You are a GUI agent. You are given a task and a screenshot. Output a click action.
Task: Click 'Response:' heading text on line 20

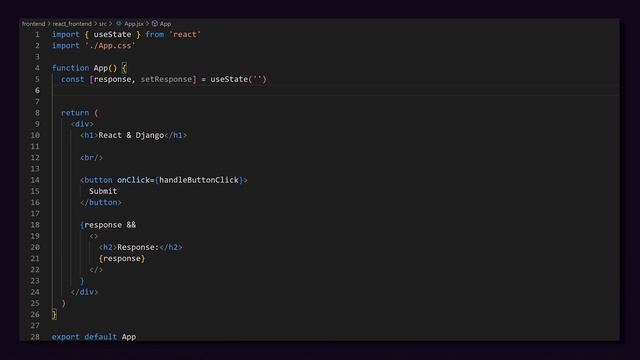pos(138,247)
